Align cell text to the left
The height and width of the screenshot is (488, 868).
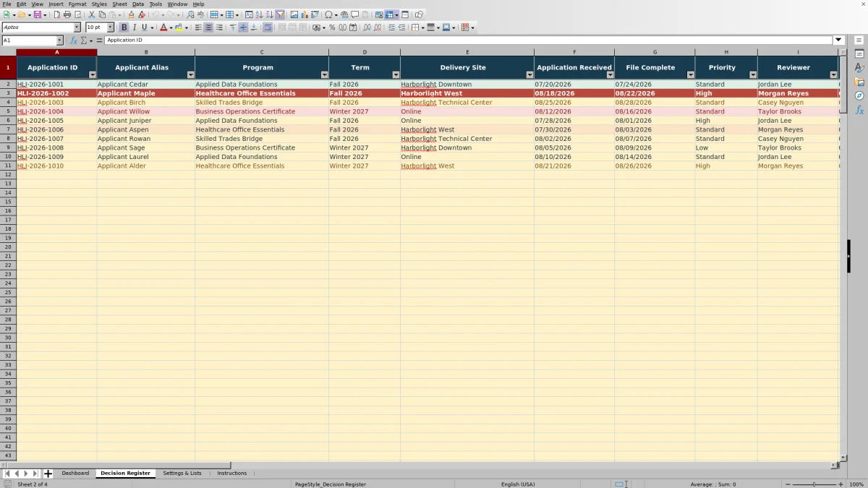[x=197, y=27]
